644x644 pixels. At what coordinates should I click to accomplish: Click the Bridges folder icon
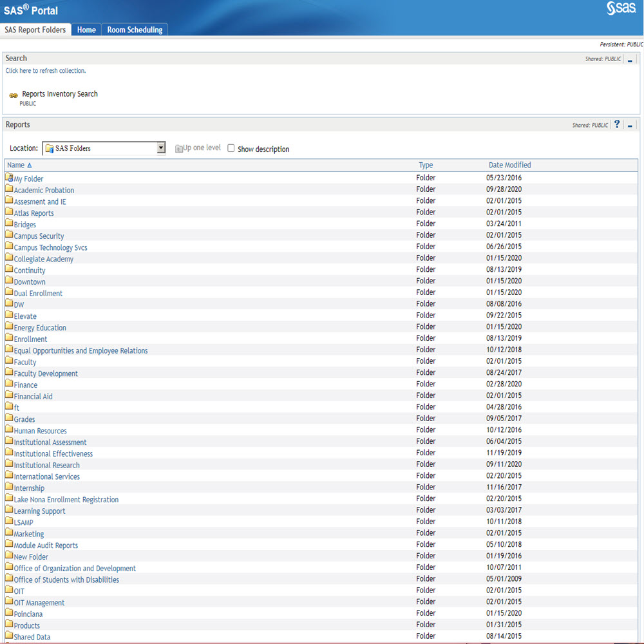point(9,223)
